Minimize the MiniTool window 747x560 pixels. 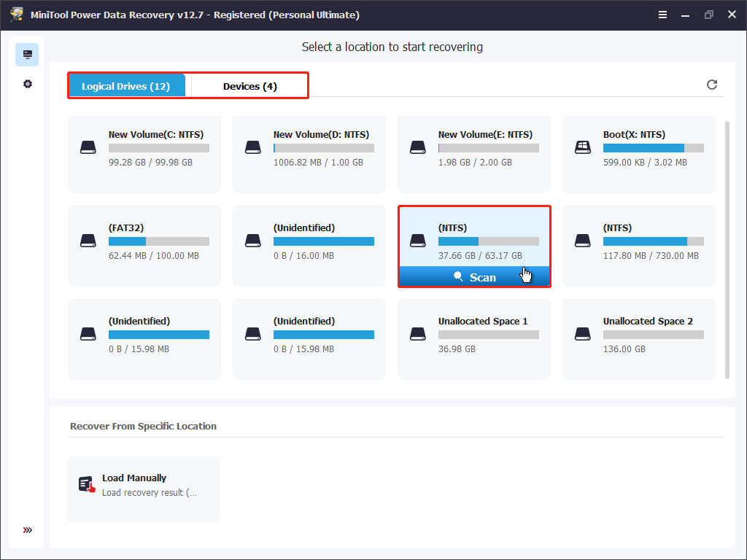click(685, 15)
